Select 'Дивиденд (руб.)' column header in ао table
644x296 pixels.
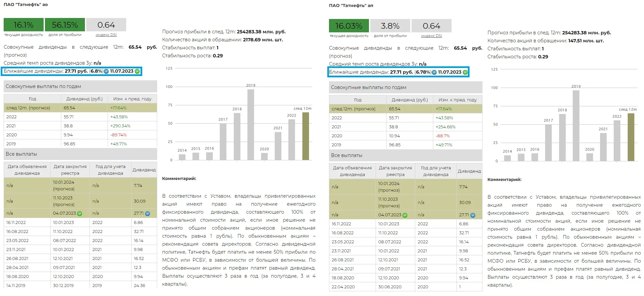[x=84, y=99]
